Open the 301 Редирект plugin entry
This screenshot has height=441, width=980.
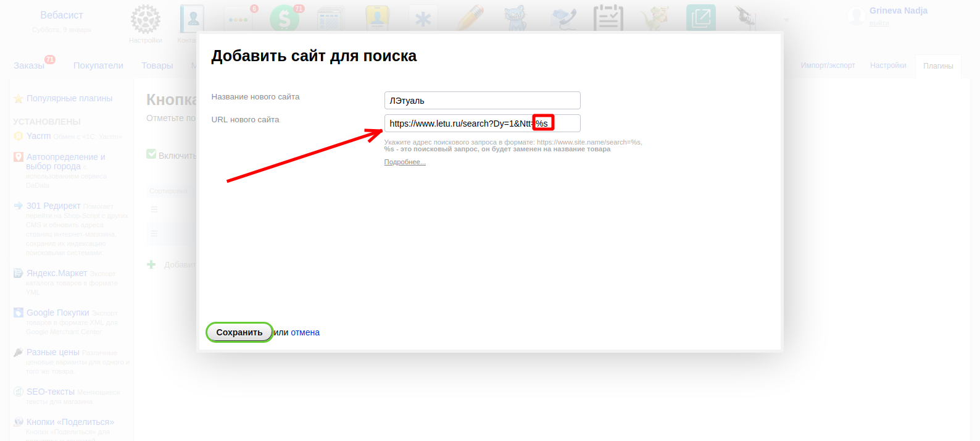tap(54, 206)
